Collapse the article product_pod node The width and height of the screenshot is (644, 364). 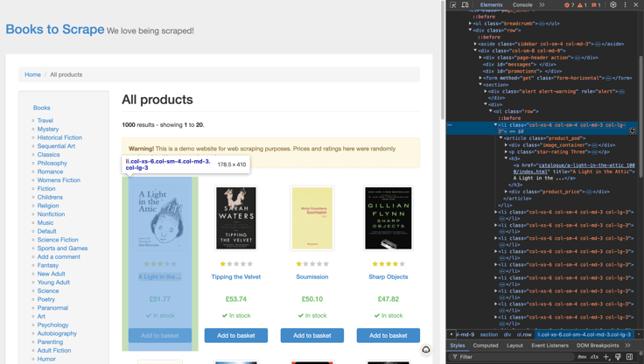point(501,138)
